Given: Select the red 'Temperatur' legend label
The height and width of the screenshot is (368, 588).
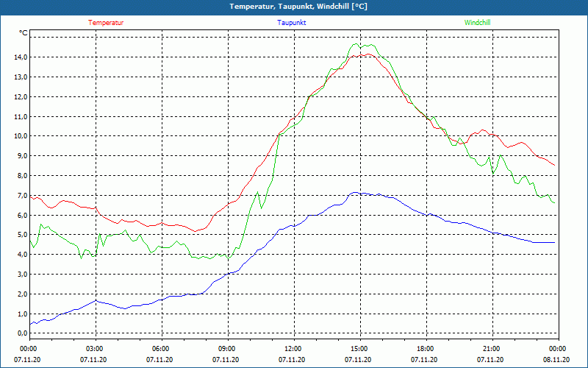Looking at the screenshot, I should [x=106, y=23].
